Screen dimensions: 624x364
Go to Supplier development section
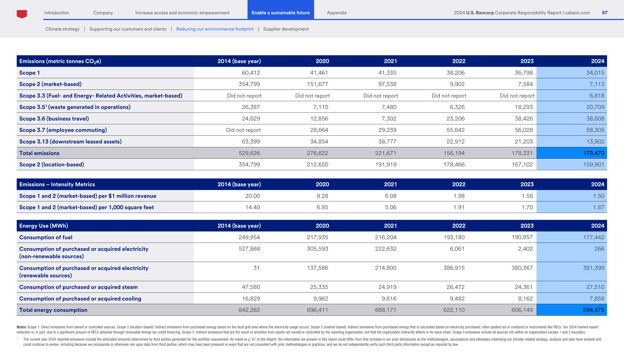[286, 29]
